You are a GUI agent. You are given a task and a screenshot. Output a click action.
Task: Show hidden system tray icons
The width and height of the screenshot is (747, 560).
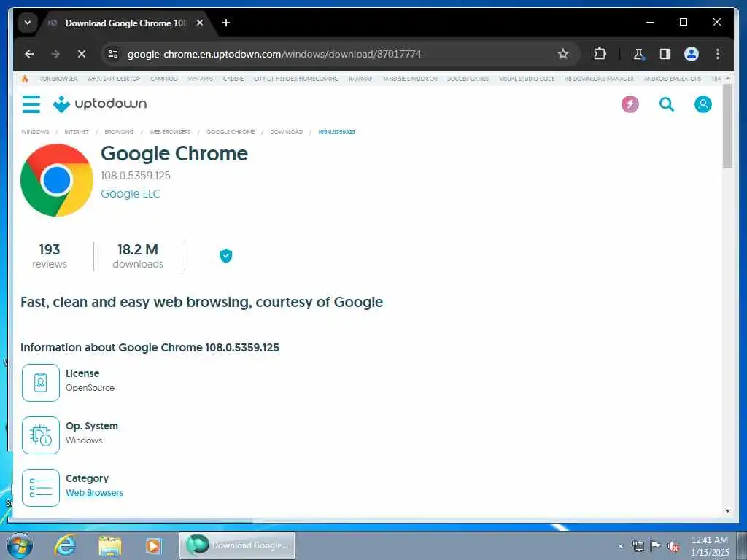click(x=620, y=546)
